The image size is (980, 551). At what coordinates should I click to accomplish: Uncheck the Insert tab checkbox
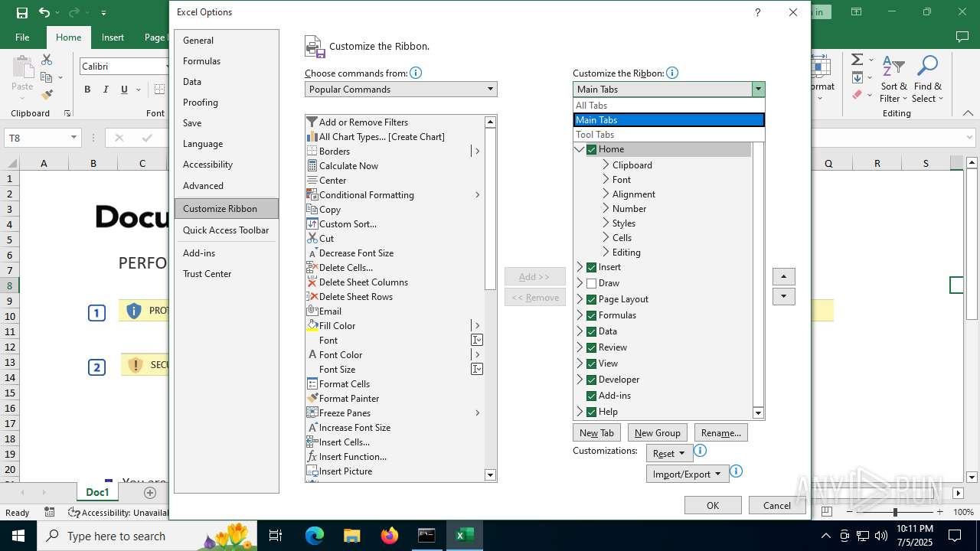(591, 267)
